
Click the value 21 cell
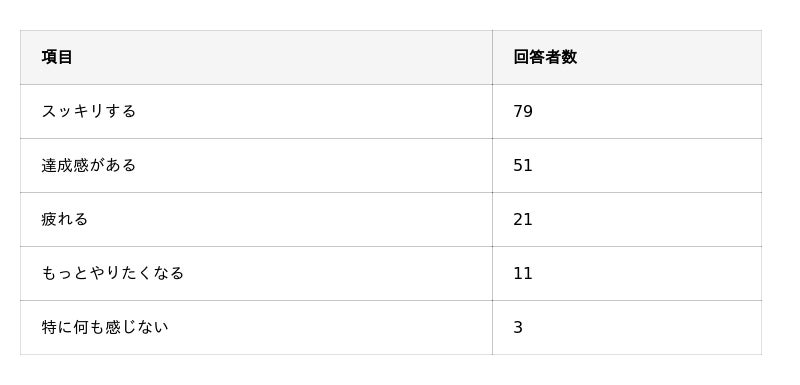(x=627, y=219)
